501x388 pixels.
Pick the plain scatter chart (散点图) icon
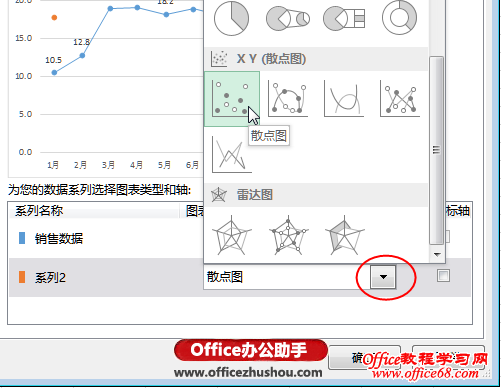pos(232,99)
